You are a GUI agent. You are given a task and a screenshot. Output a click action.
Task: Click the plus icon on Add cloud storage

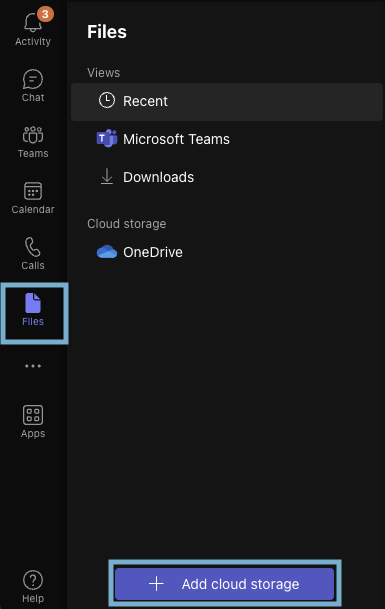156,584
